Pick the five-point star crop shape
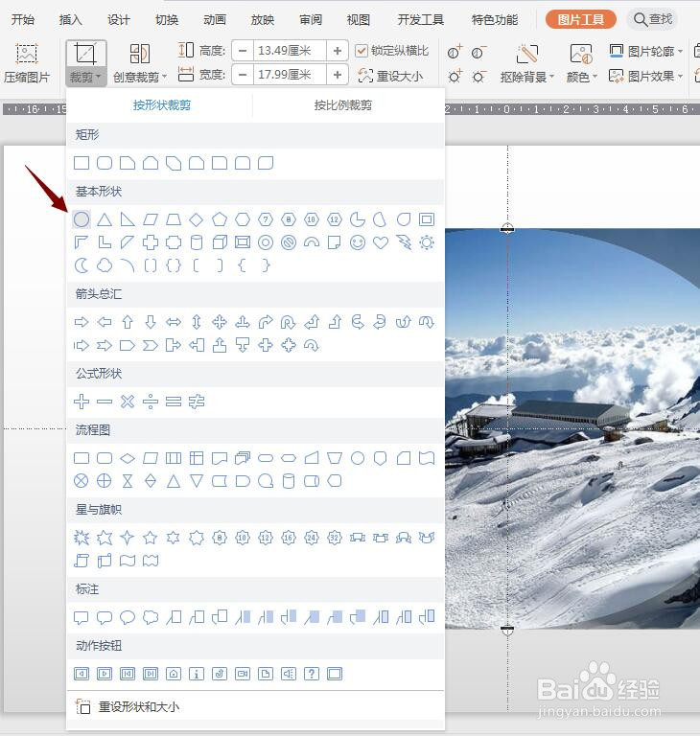 (x=151, y=537)
